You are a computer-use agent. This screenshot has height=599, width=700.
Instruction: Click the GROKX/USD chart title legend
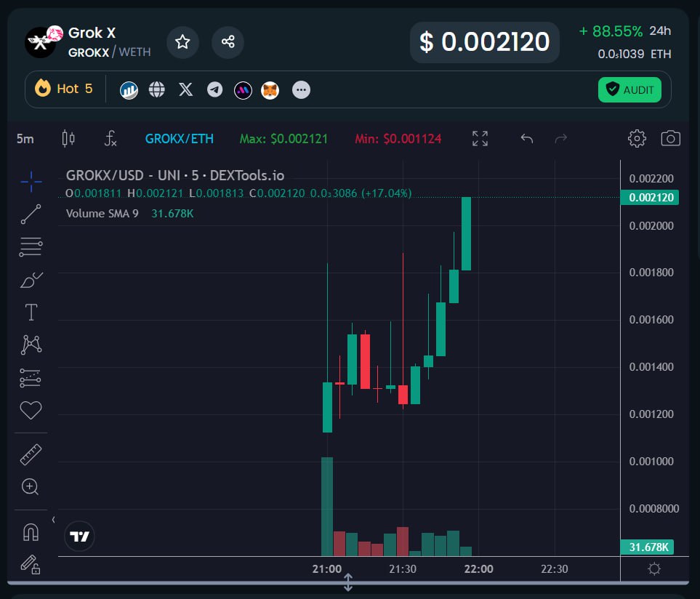coord(175,175)
